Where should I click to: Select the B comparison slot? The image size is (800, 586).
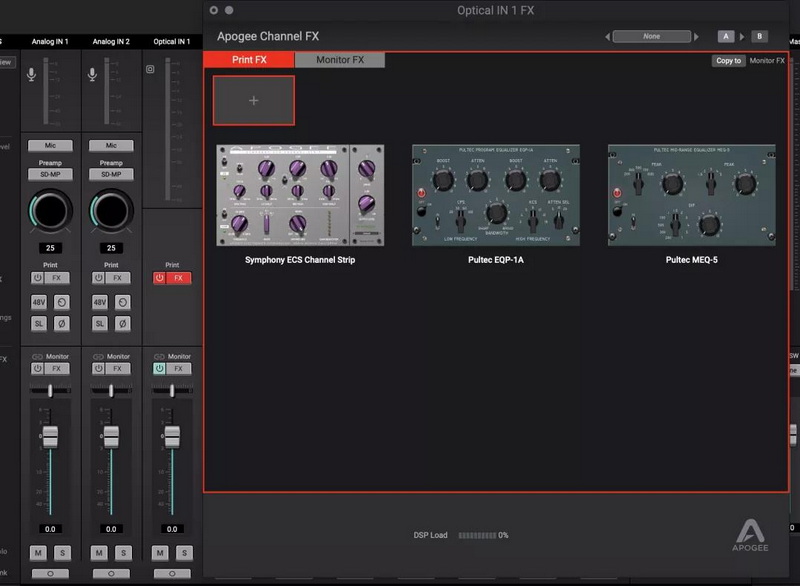(759, 36)
